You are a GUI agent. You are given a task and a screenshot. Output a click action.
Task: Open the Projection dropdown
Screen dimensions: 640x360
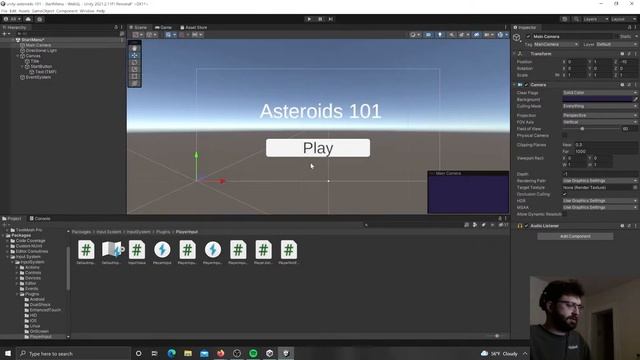click(600, 115)
